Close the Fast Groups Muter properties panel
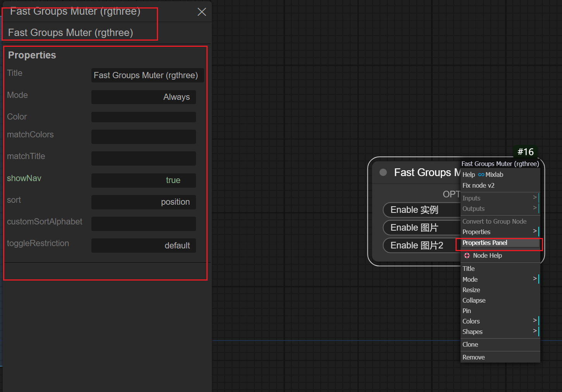 point(201,12)
